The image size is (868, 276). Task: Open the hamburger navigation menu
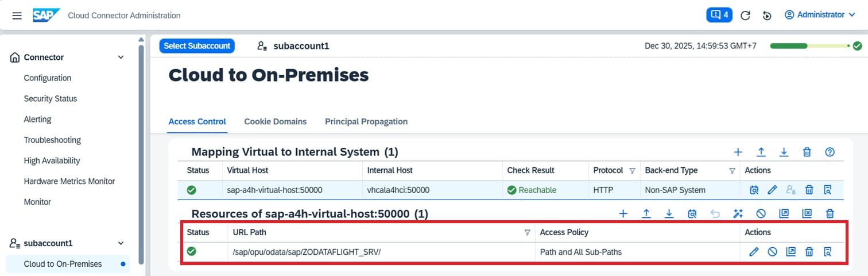point(17,16)
